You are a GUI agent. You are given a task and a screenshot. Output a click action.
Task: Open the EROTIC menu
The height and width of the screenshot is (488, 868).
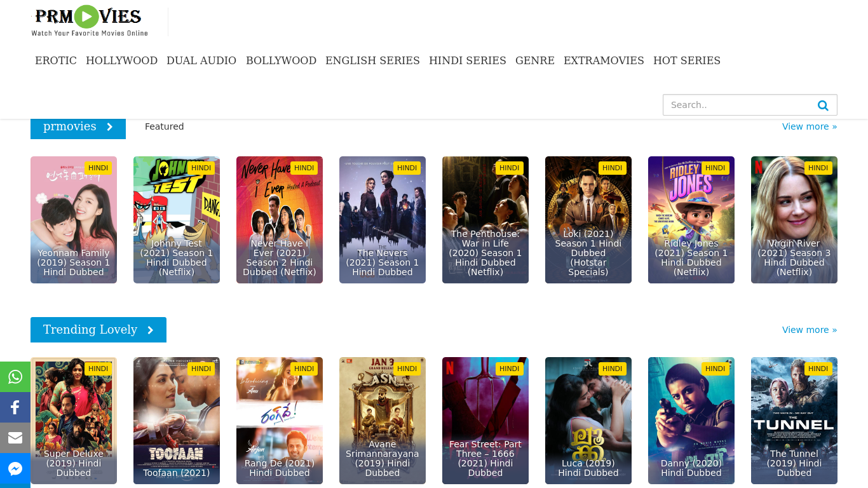[x=56, y=60]
